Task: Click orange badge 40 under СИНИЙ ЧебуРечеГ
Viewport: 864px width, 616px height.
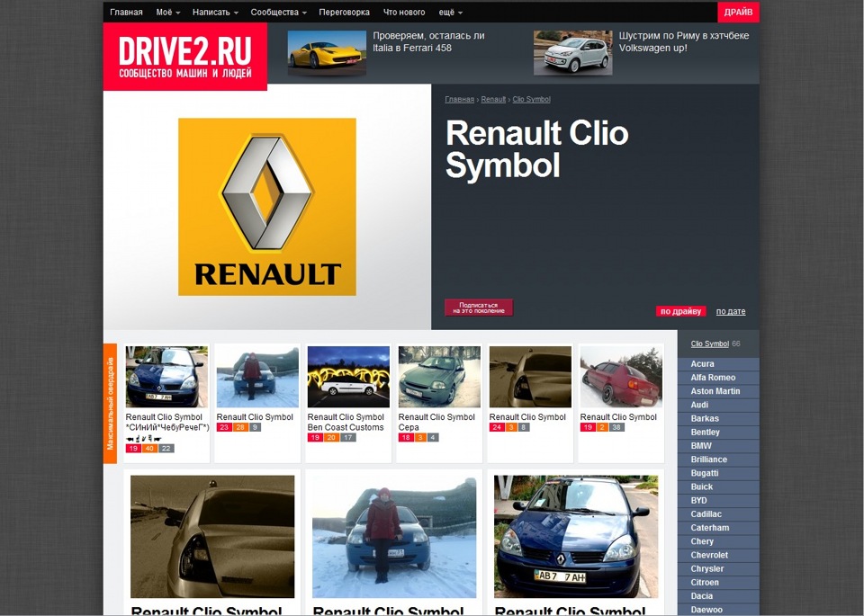Action: (149, 449)
